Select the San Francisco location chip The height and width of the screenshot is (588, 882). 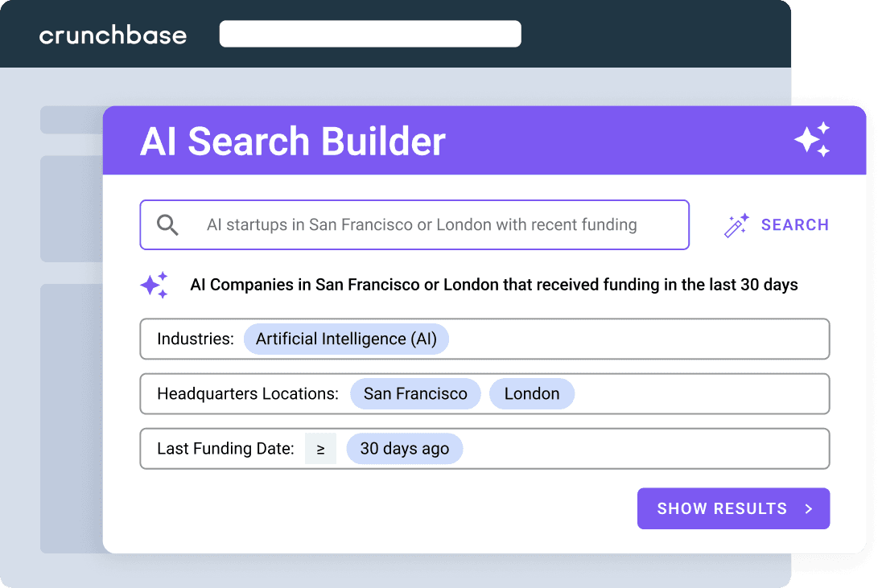click(415, 393)
